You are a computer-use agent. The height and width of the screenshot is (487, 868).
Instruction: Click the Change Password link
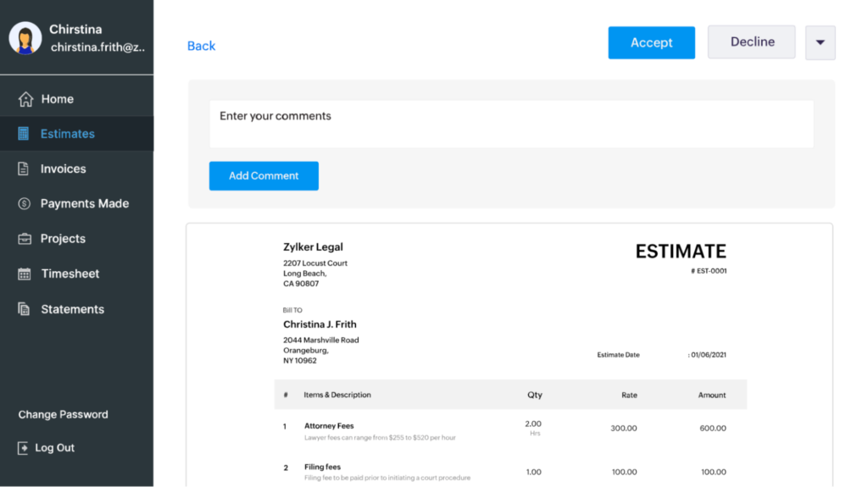pyautogui.click(x=63, y=414)
